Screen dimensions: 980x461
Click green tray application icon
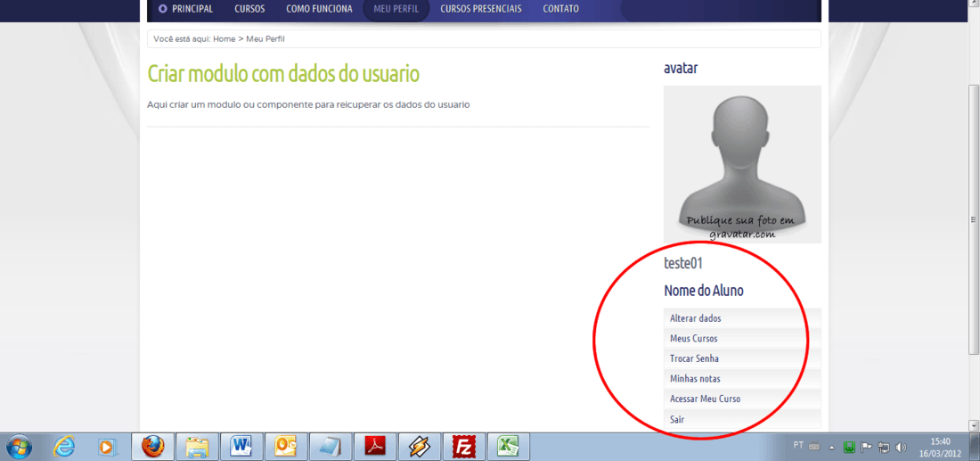849,448
